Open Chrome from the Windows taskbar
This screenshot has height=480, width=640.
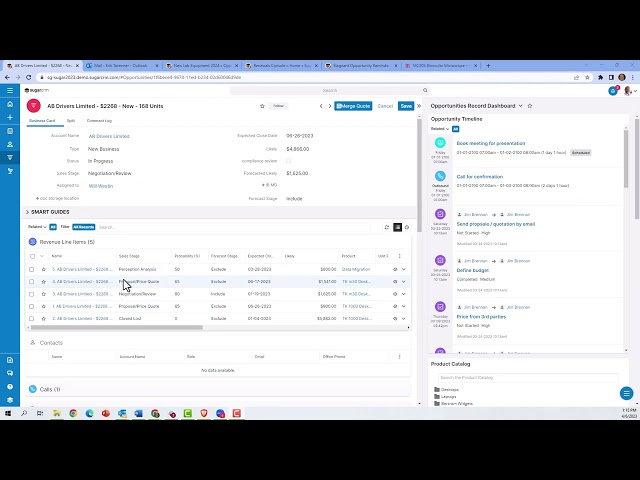[x=73, y=413]
